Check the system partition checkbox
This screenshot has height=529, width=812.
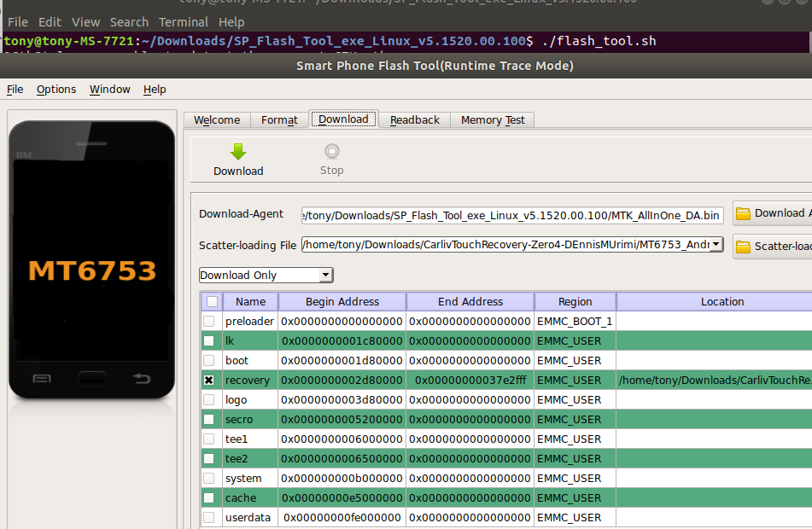point(209,478)
